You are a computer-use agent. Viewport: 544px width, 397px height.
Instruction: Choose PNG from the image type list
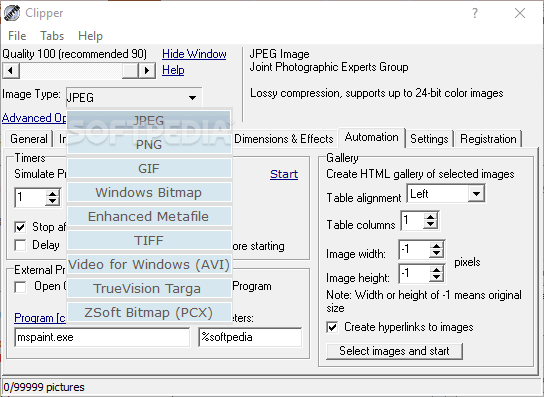coord(149,144)
